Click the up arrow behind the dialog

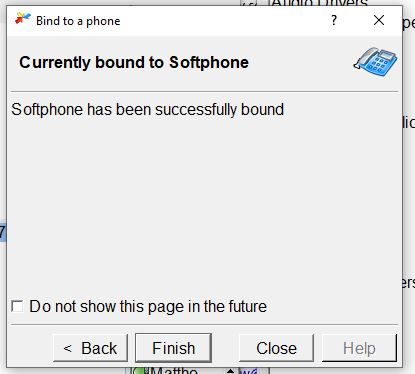tap(231, 371)
